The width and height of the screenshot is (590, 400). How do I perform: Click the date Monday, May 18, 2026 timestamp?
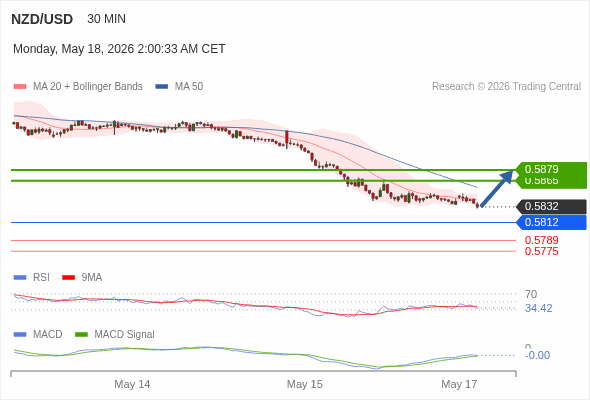pyautogui.click(x=119, y=49)
